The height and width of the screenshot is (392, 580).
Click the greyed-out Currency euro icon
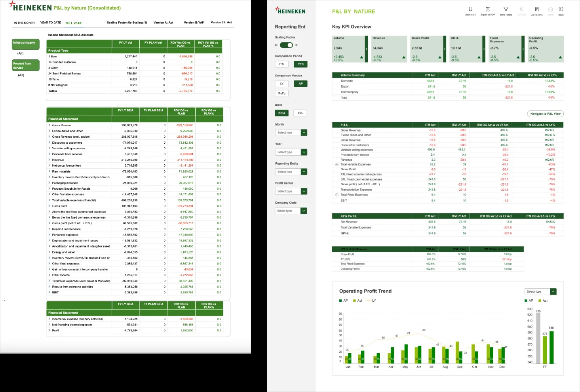521,9
